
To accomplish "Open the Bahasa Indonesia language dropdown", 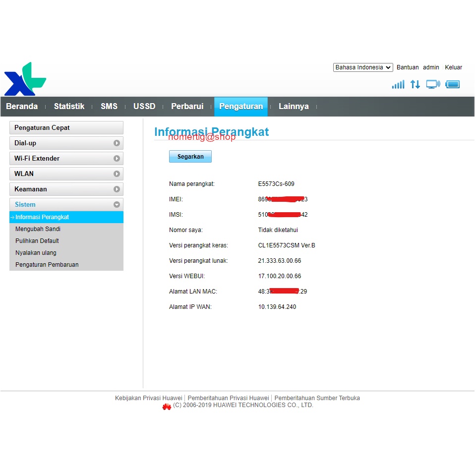I will click(x=363, y=67).
